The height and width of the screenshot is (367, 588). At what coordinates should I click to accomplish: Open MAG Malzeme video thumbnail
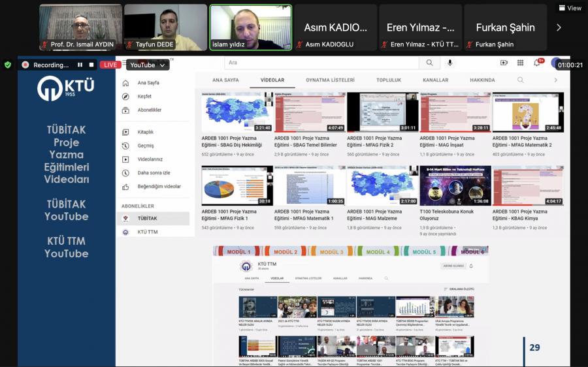point(382,185)
